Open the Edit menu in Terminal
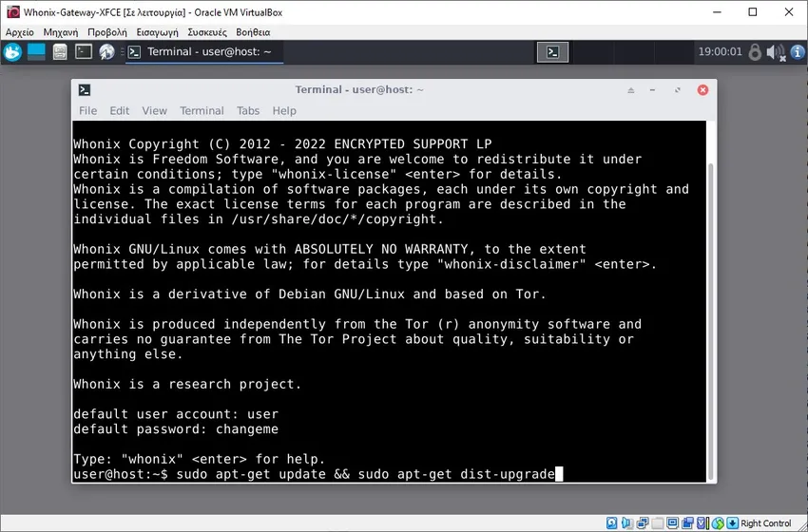This screenshot has height=532, width=808. pyautogui.click(x=119, y=111)
